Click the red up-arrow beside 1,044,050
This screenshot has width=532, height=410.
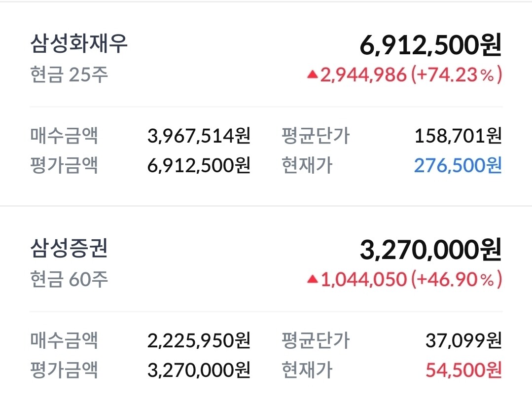[312, 280]
